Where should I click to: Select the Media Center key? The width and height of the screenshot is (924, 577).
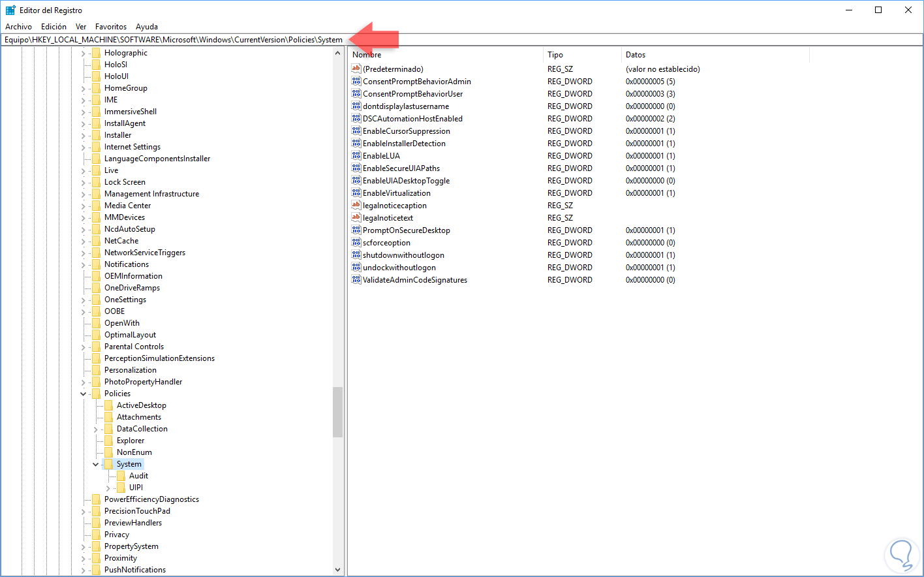(127, 206)
